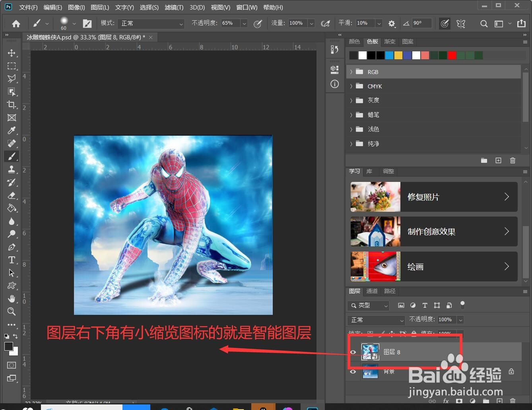This screenshot has width=532, height=410.
Task: Select the Zoom tool
Action: click(x=12, y=311)
